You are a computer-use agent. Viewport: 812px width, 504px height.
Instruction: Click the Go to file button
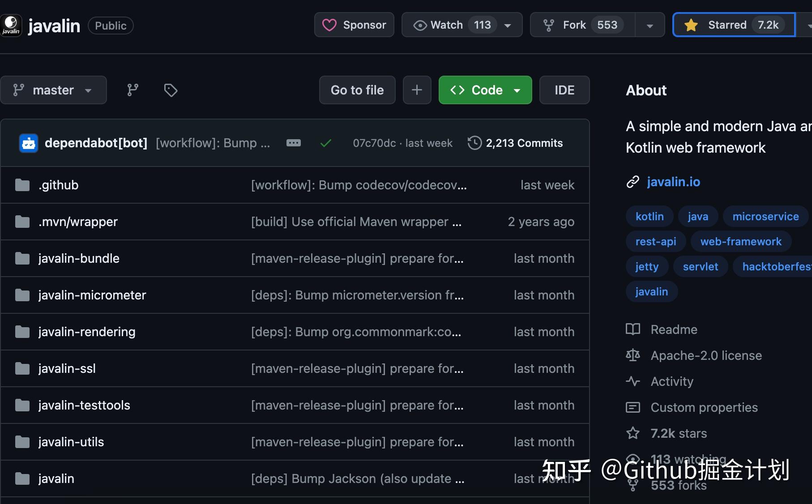point(357,90)
